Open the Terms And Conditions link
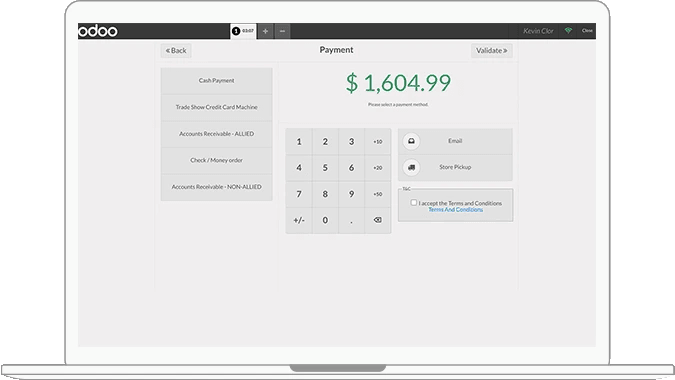675x380 pixels. point(455,210)
